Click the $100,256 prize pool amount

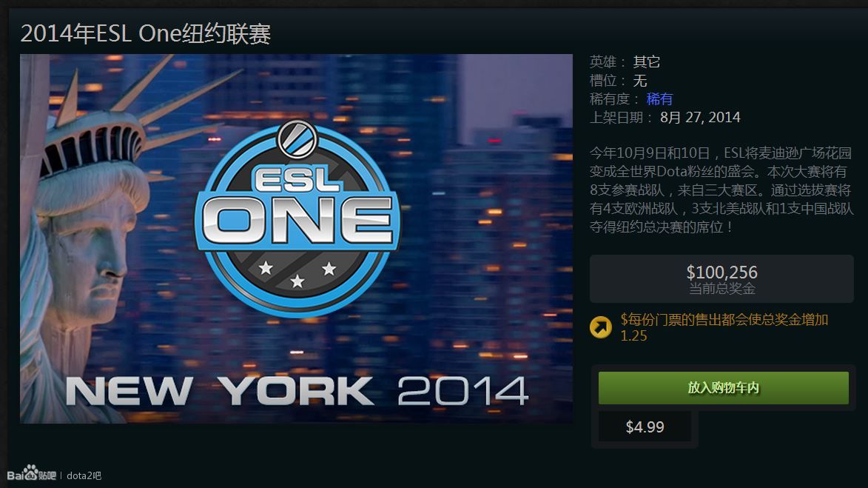[x=722, y=272]
